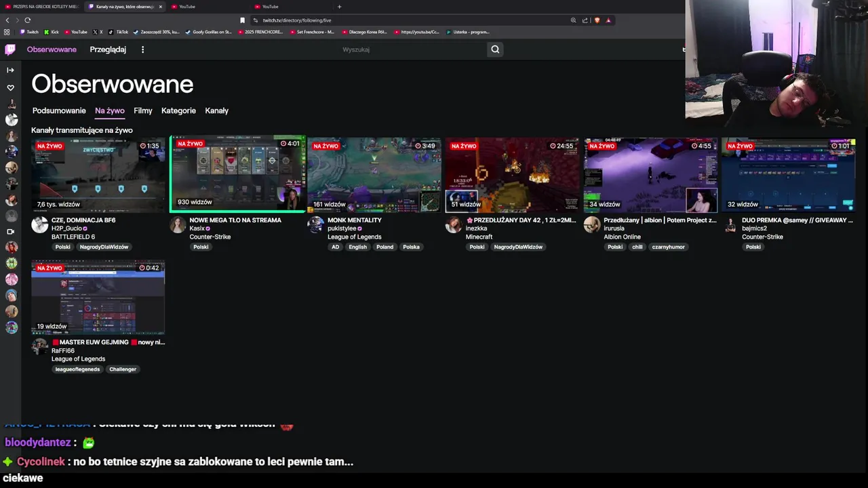This screenshot has height=488, width=868.
Task: Reload the page with refresh icon
Action: point(27,20)
